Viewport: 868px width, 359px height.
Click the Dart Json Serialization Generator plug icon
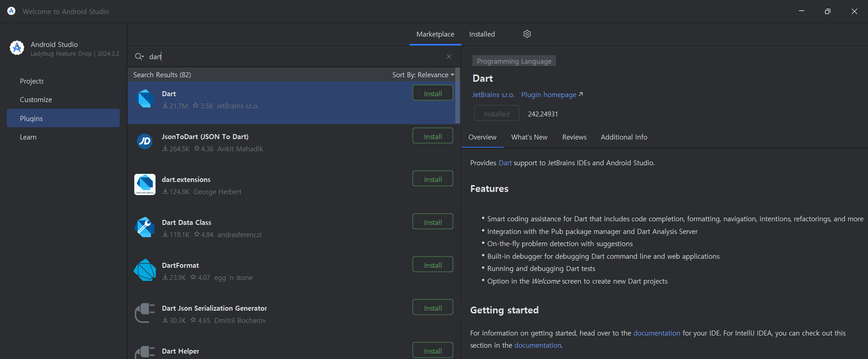tap(145, 313)
